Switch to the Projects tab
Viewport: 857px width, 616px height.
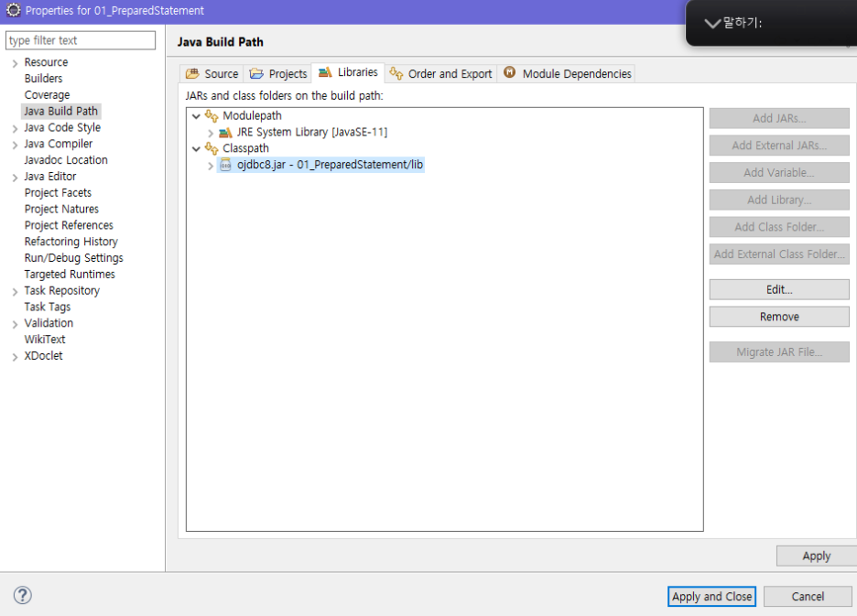(278, 74)
